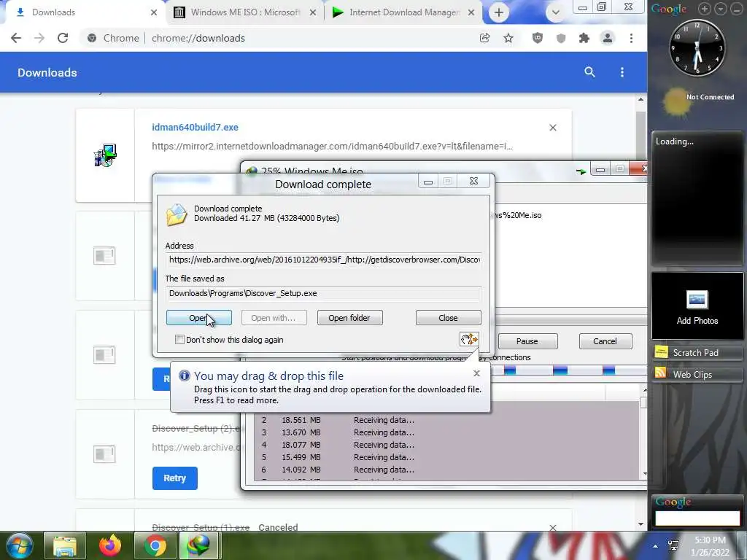Cancel the Windows Me.iso download
The width and height of the screenshot is (747, 560).
(x=605, y=341)
